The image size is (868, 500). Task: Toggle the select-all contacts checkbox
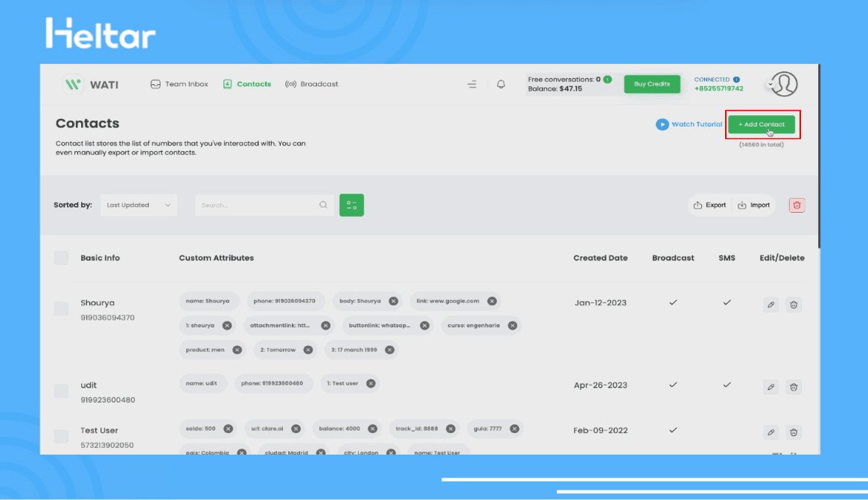tap(60, 257)
